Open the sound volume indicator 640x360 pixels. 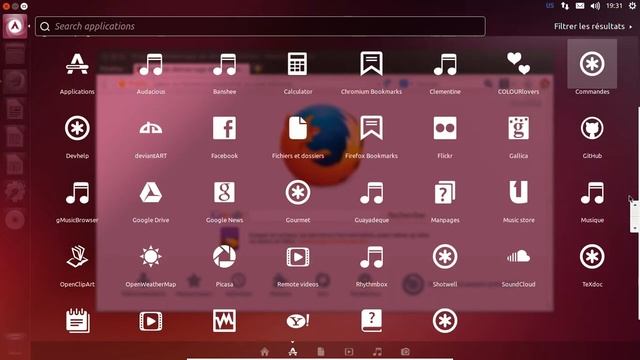pyautogui.click(x=595, y=6)
